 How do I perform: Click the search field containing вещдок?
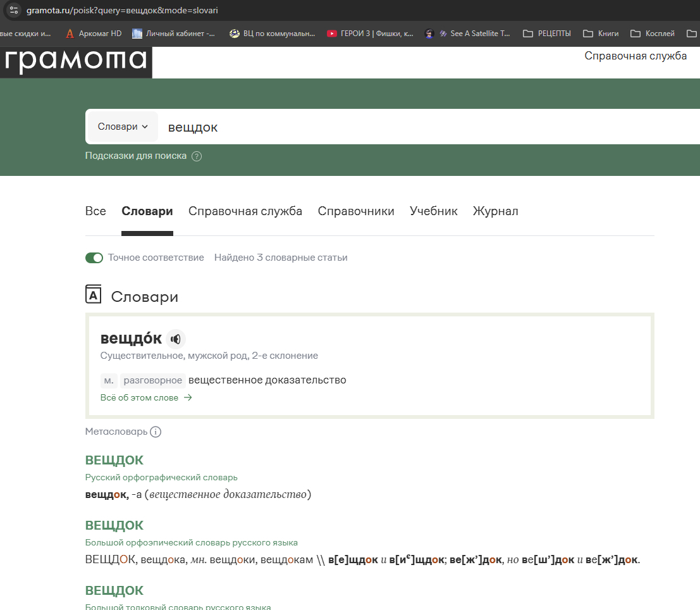tap(429, 127)
